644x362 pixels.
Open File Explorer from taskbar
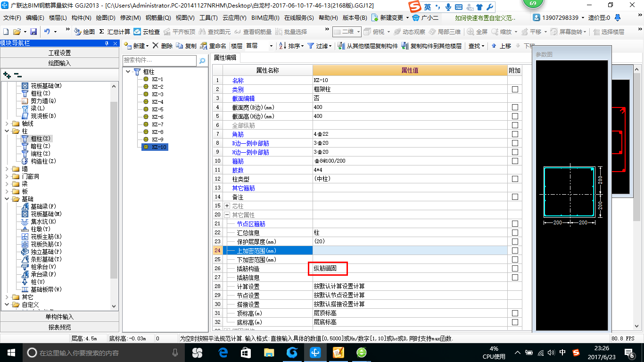(x=269, y=352)
